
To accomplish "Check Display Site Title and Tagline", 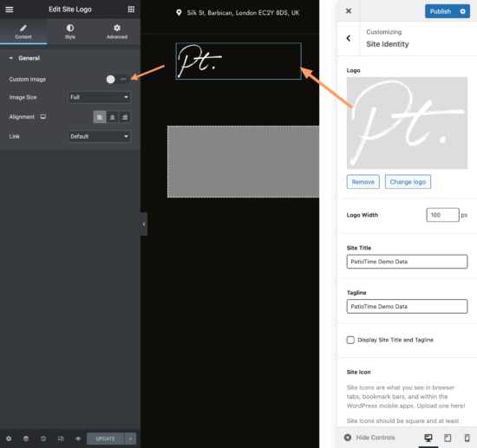I will tap(350, 340).
